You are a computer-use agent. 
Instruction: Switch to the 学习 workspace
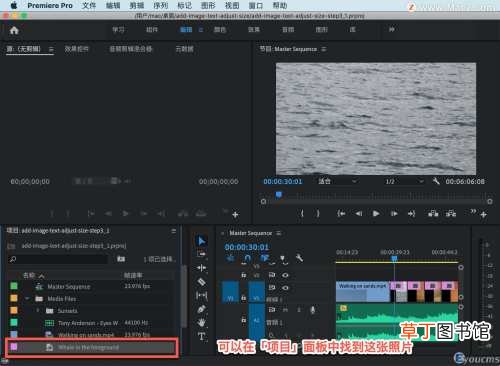point(118,30)
